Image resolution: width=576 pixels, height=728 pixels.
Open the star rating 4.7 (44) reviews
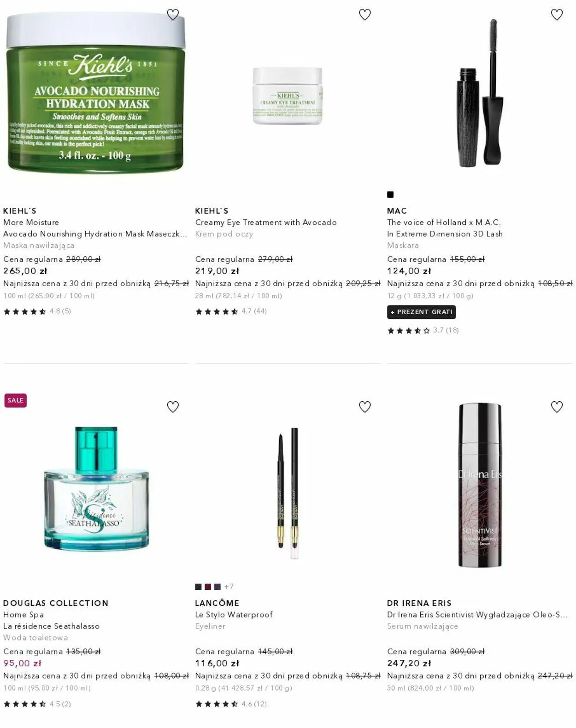[x=231, y=311]
